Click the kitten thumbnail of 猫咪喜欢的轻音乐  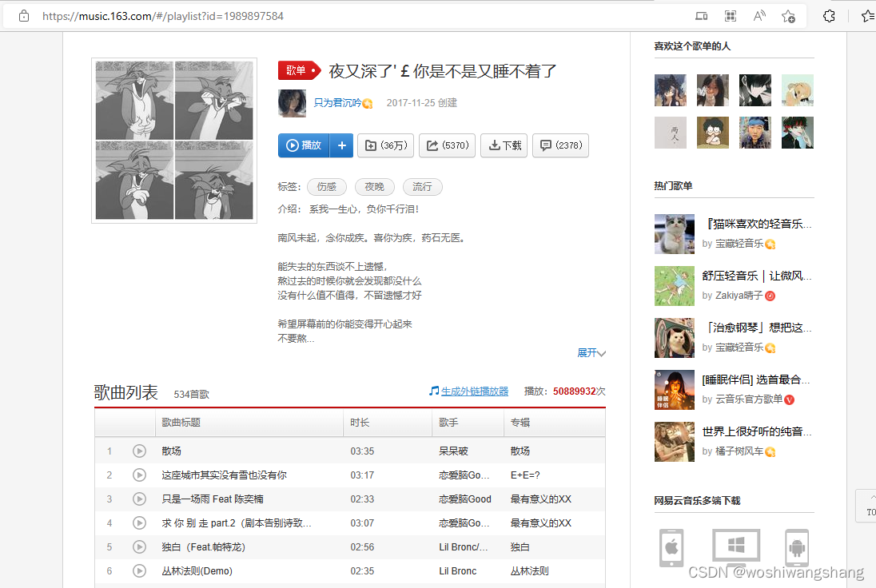(675, 234)
